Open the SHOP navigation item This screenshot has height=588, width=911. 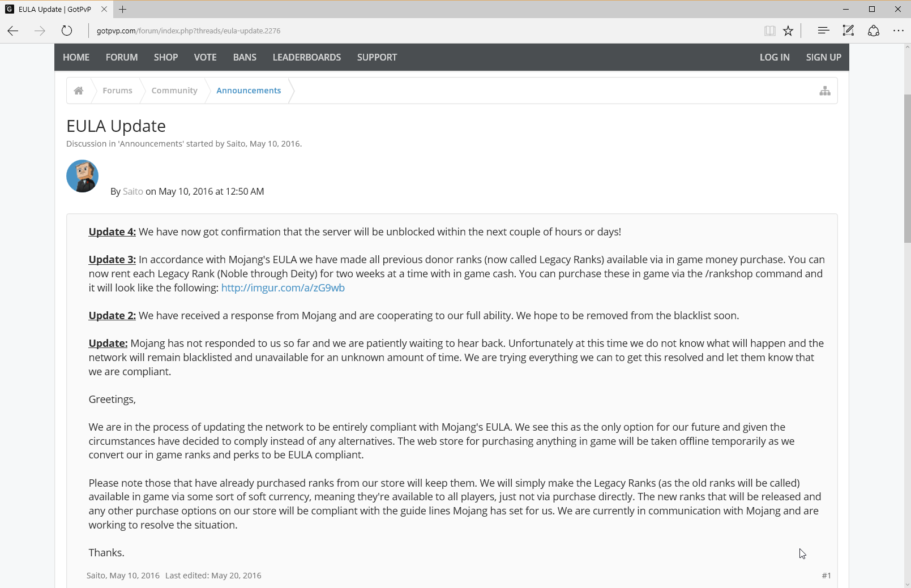166,57
